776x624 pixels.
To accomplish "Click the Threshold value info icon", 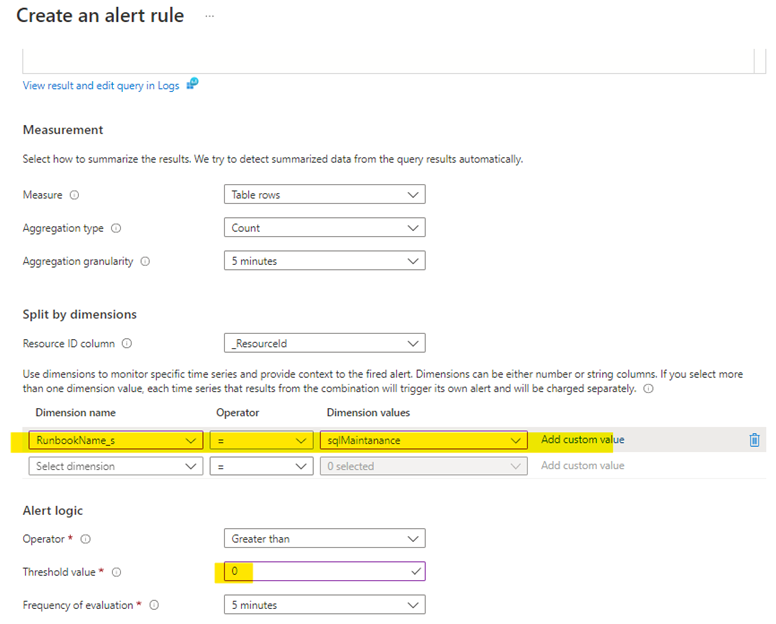I will (117, 572).
